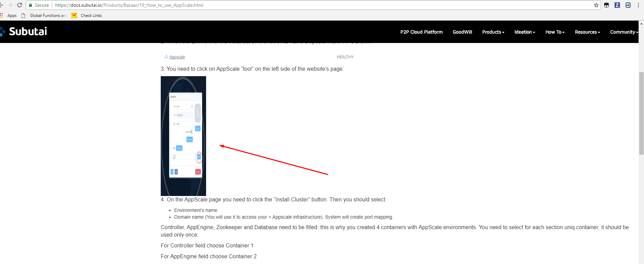Click the 'Environment's name' bullet text
This screenshot has width=644, height=264.
[196, 210]
